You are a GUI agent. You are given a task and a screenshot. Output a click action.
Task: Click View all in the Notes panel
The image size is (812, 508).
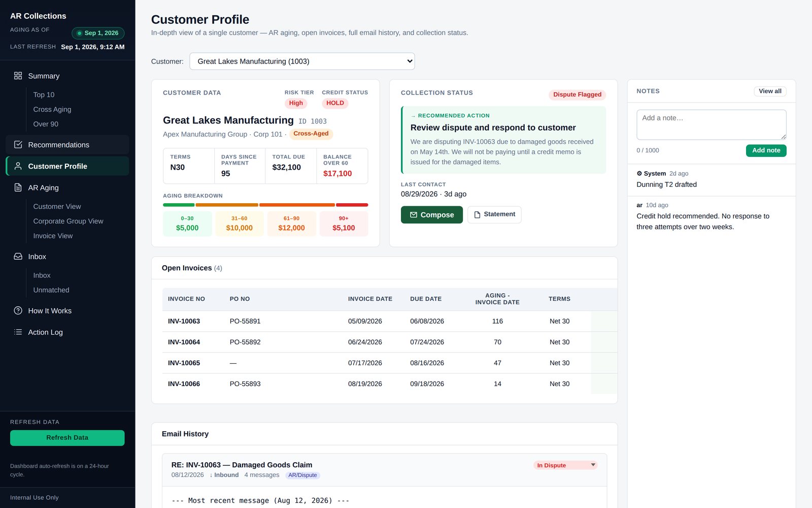click(x=770, y=91)
